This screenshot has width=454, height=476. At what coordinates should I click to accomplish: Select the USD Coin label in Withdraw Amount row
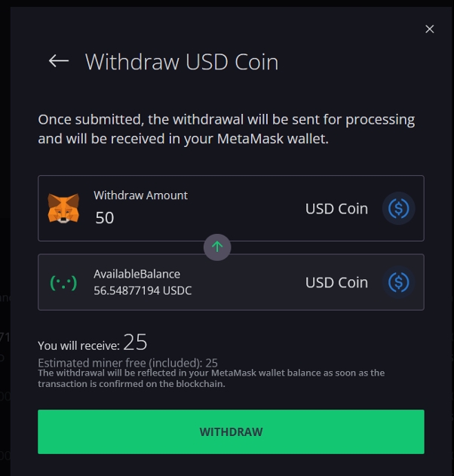coord(336,208)
